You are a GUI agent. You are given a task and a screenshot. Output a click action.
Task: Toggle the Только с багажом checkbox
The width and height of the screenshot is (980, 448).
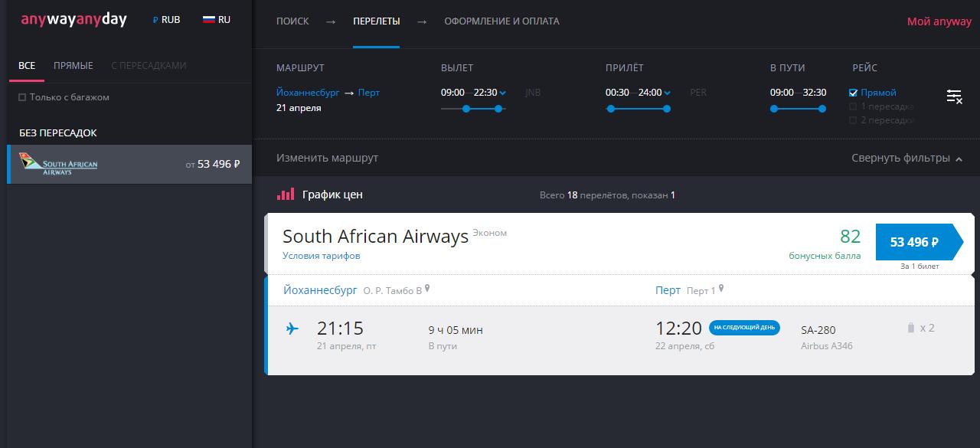coord(22,97)
